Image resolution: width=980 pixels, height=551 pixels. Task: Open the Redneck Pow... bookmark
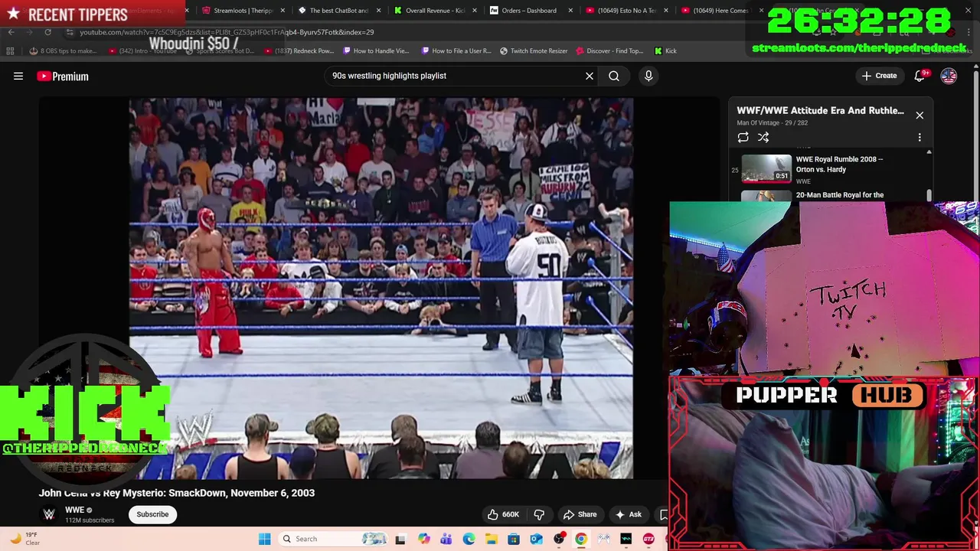click(299, 51)
